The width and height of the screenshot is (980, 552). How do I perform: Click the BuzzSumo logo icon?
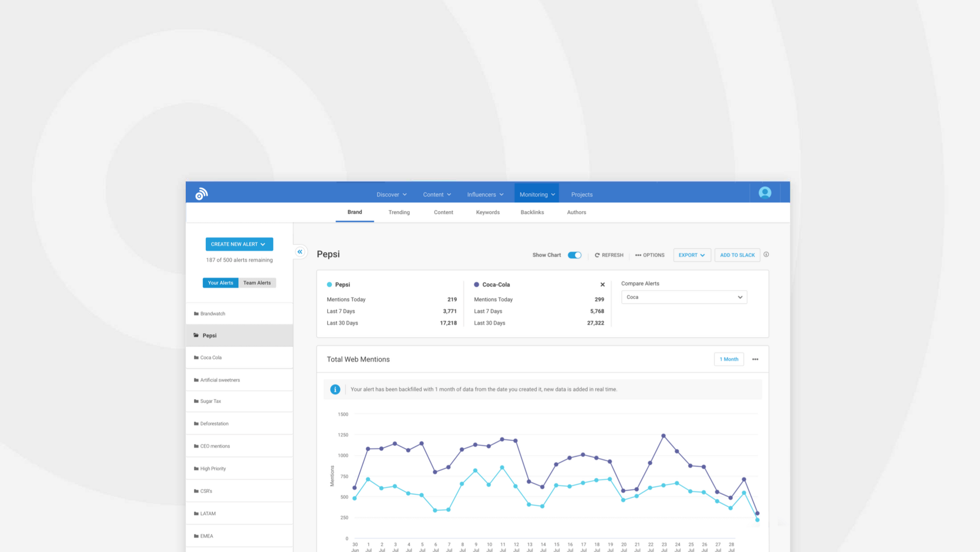point(201,194)
